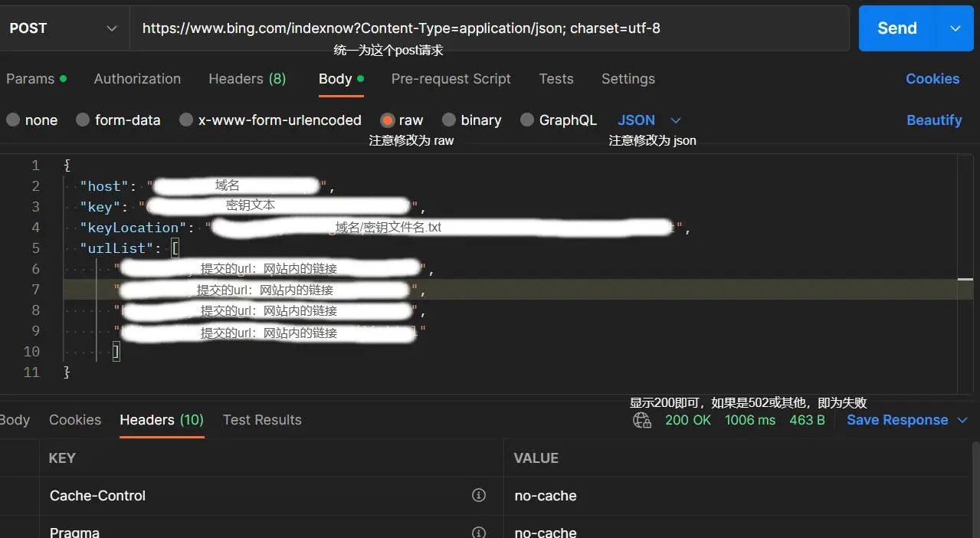Open the Pre-request Script tab
Image resolution: width=980 pixels, height=538 pixels.
click(451, 79)
